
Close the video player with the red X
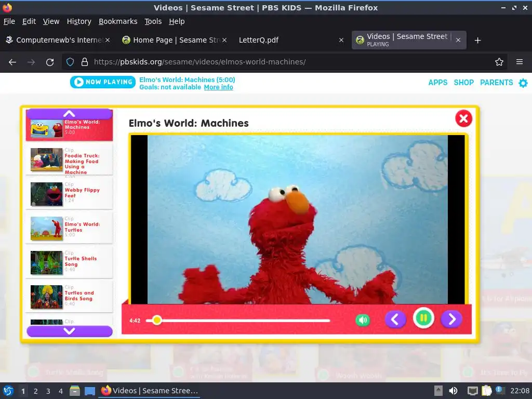463,118
